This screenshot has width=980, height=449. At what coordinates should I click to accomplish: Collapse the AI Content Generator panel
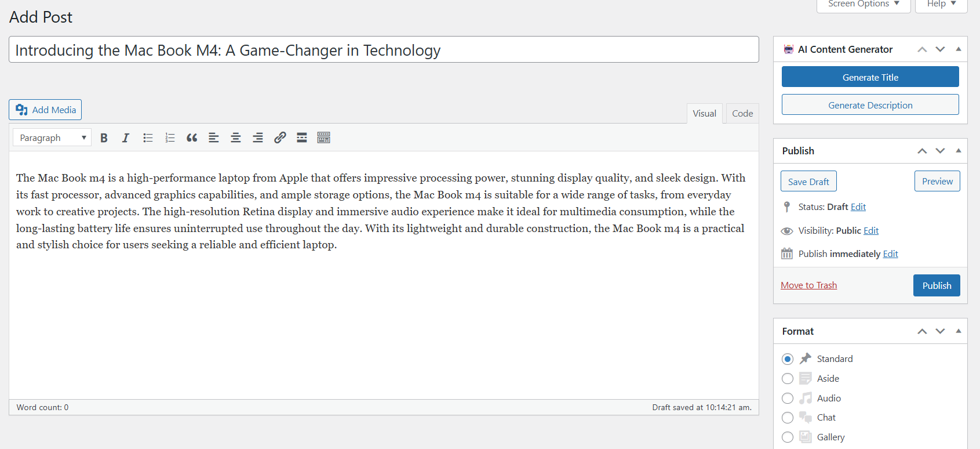click(x=959, y=49)
